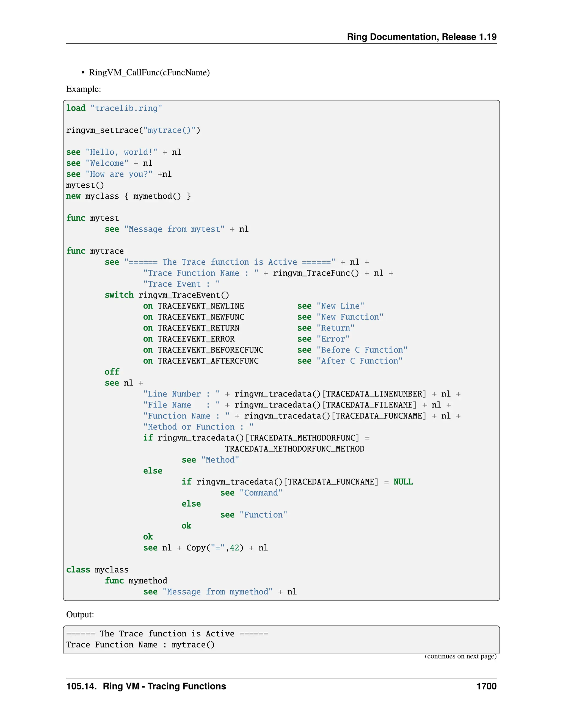Click the 'Example:' label
563x728 pixels.
tap(83, 89)
